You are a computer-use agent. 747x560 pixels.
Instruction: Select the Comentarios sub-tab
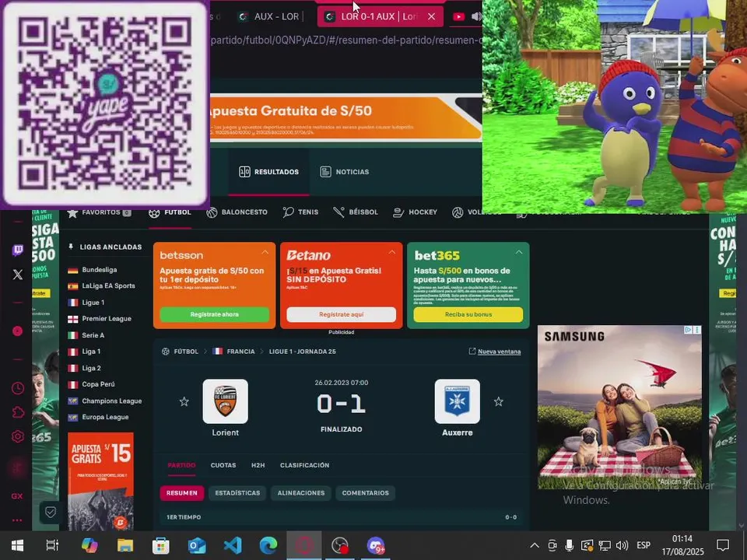[366, 493]
